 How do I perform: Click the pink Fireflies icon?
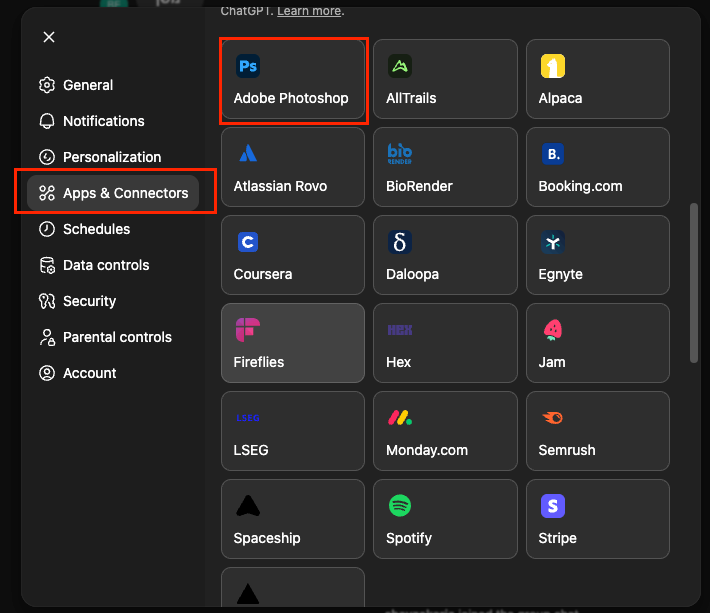pos(248,330)
